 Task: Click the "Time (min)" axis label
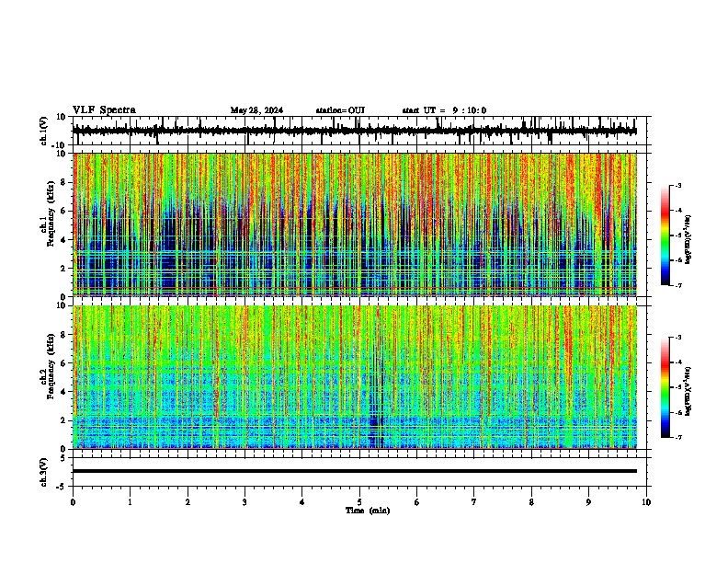click(368, 511)
